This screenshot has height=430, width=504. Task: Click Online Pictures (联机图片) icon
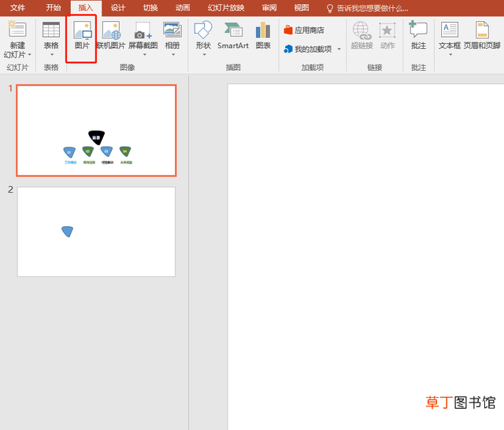111,30
